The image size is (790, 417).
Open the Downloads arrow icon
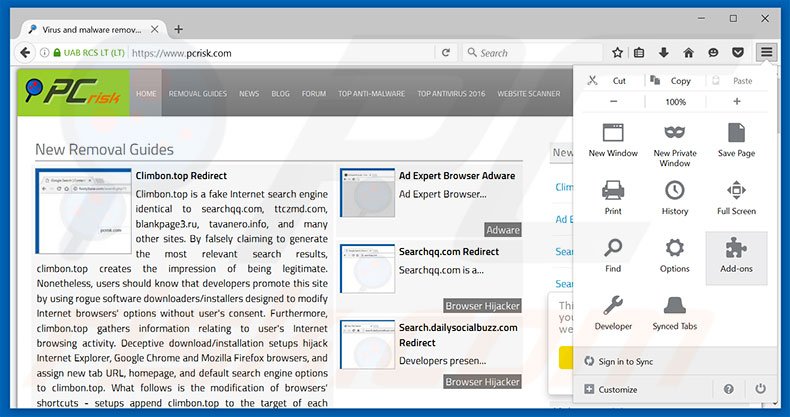click(664, 52)
